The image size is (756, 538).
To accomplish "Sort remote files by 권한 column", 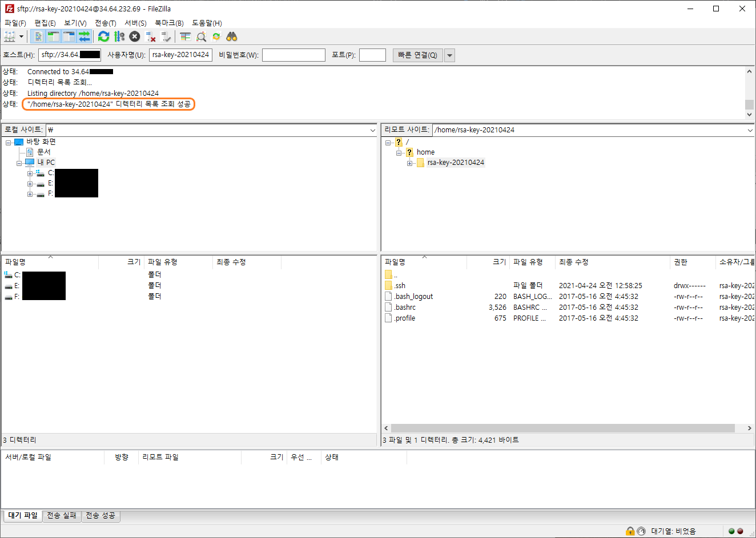I will pos(692,262).
